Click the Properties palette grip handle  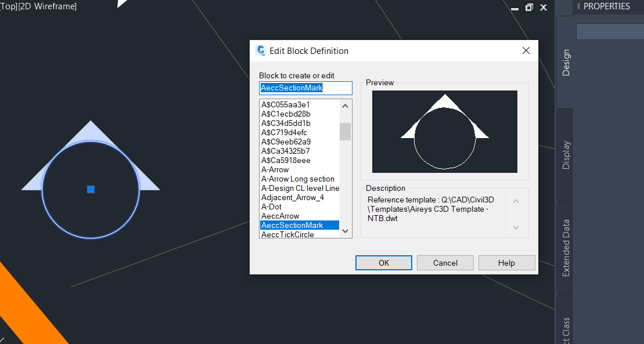click(578, 6)
